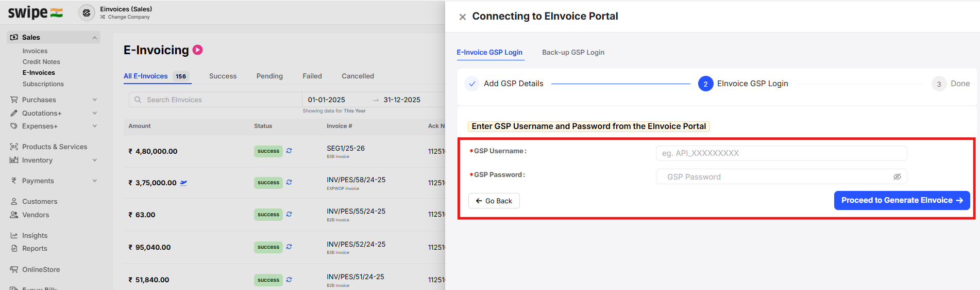
Task: Click the company logo icon near Einvoices (Sales)
Action: coord(87,13)
